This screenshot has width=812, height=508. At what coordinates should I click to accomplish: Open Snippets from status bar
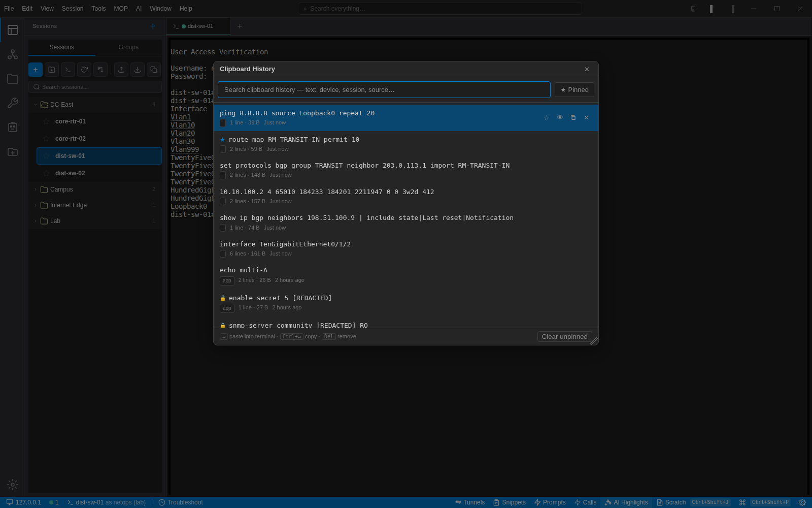tap(509, 502)
